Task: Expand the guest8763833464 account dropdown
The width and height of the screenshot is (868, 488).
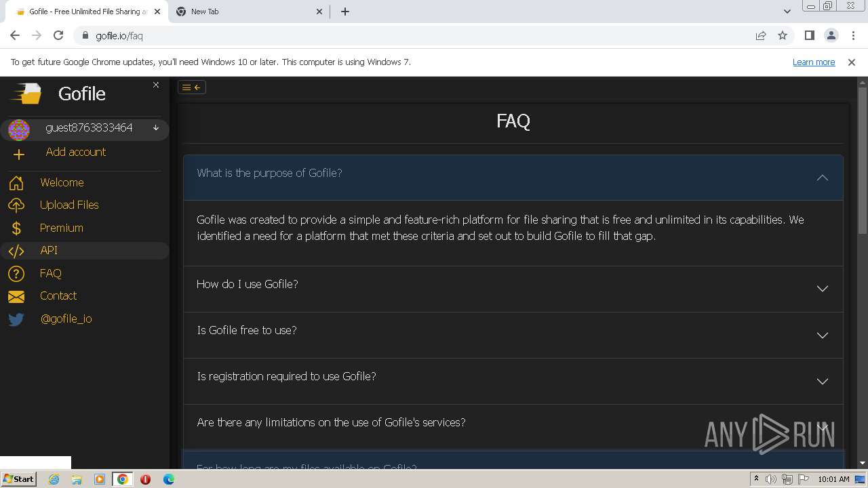Action: click(x=155, y=128)
